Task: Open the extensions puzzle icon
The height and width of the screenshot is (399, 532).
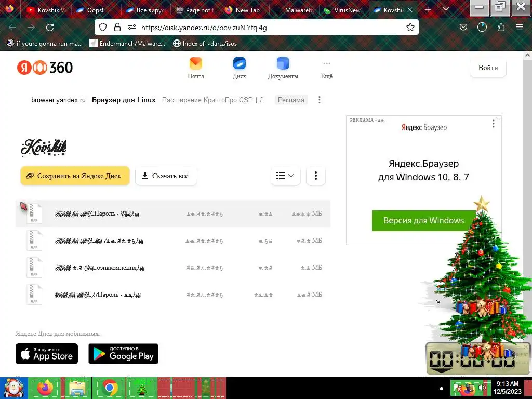Action: (501, 28)
